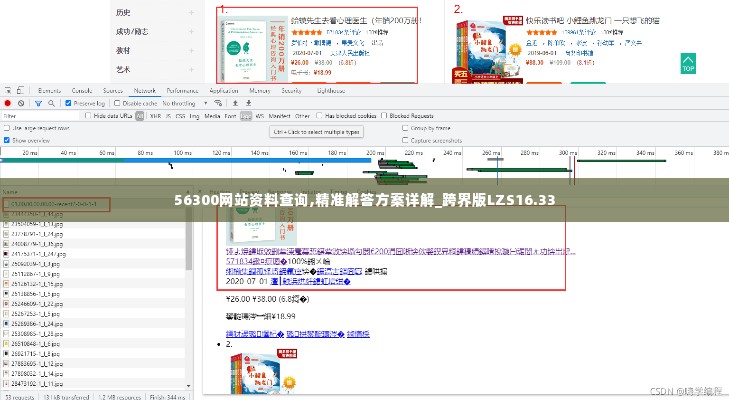Clear the network log icon
729x400 pixels.
pyautogui.click(x=21, y=103)
